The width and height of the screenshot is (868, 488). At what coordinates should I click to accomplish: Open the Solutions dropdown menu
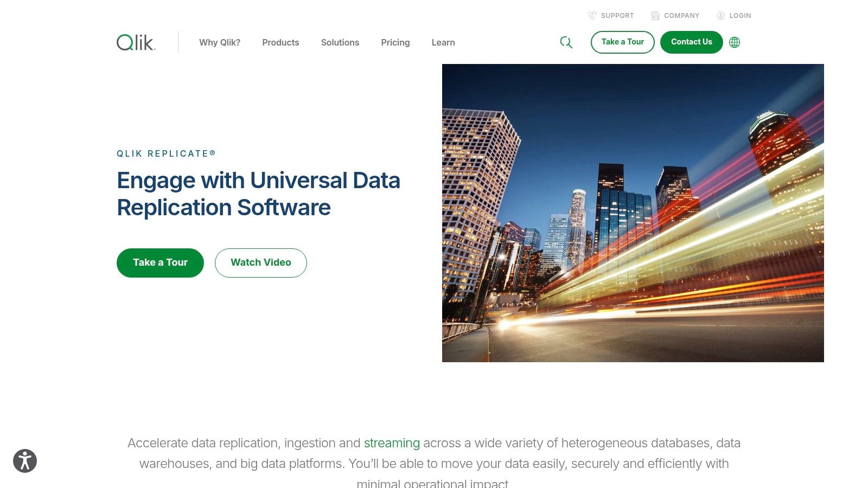pos(340,42)
